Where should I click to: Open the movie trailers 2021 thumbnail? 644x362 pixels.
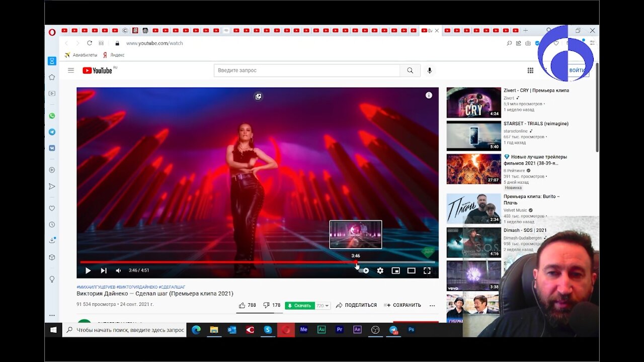474,169
